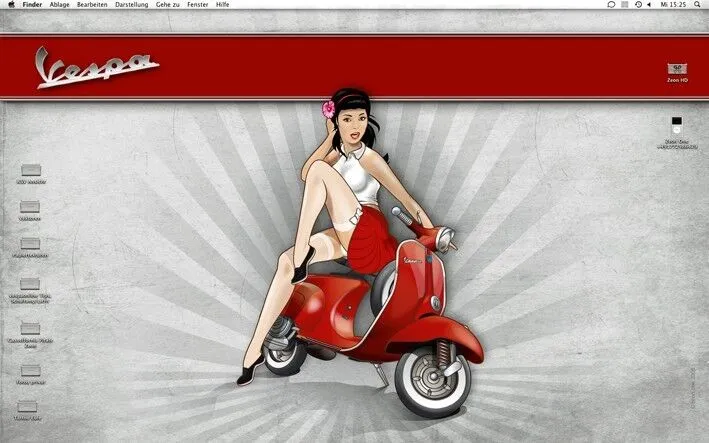Click the menu bar clock Mi 15:25
The image size is (709, 443).
tap(673, 5)
